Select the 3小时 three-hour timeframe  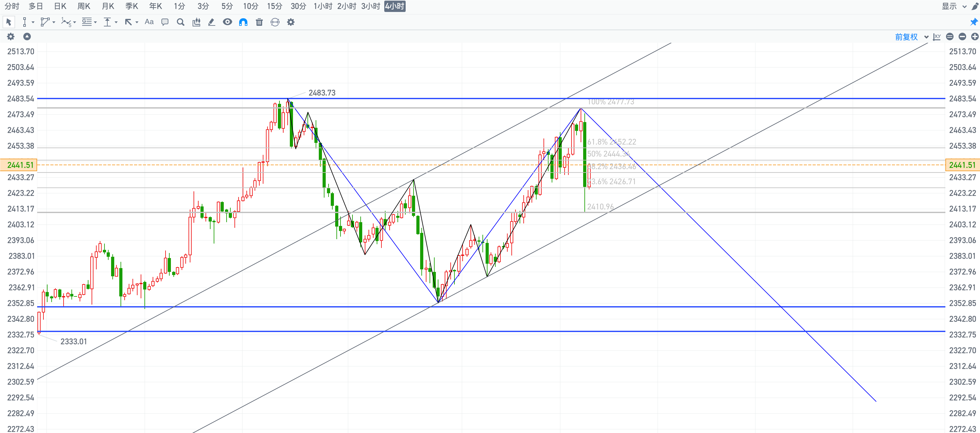[370, 6]
